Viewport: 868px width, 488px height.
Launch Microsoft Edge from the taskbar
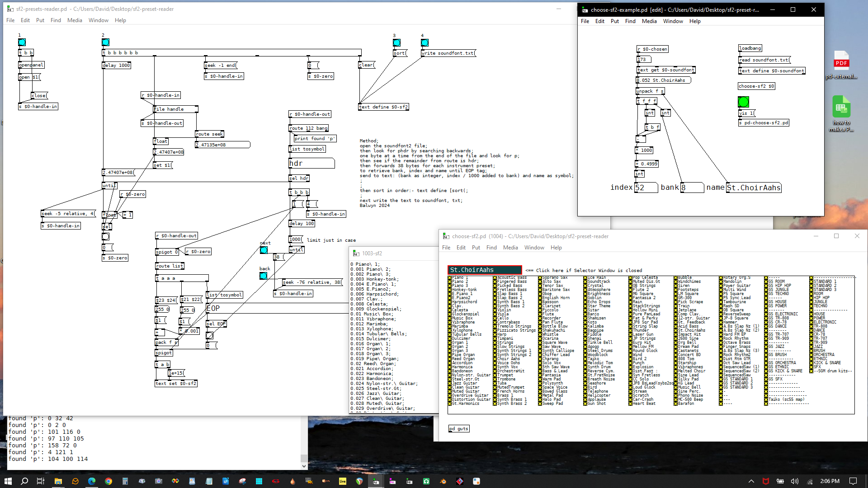[x=92, y=481]
